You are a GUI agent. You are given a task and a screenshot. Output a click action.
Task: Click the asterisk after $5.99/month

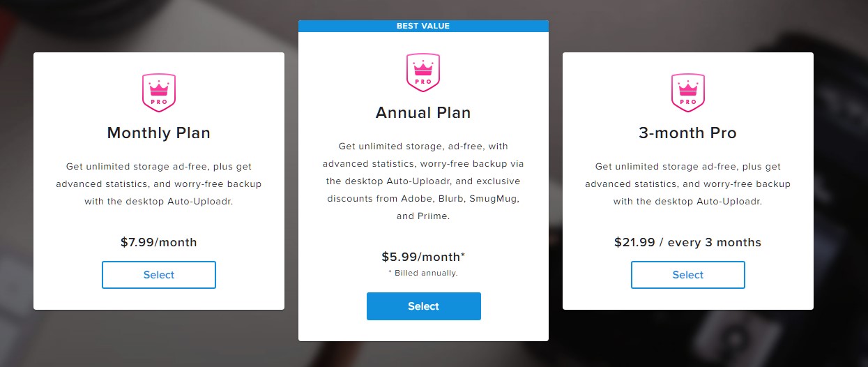point(463,255)
